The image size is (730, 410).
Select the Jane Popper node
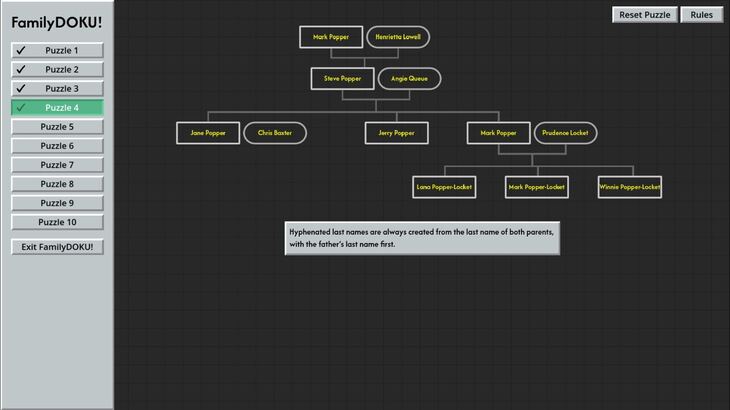coord(208,133)
